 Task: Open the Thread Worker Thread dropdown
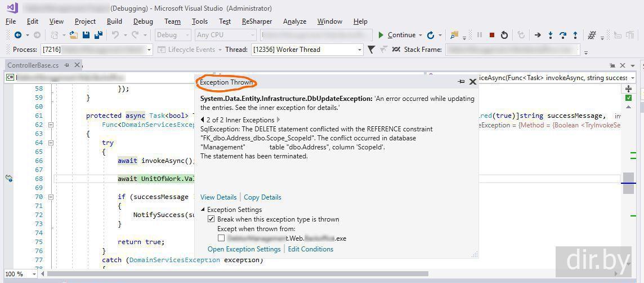coord(360,50)
